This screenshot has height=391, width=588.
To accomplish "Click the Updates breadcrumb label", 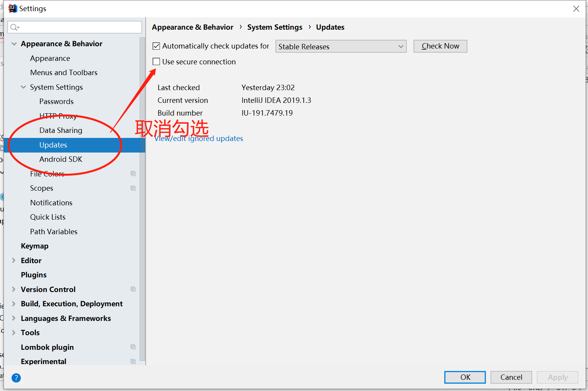I will tap(330, 27).
